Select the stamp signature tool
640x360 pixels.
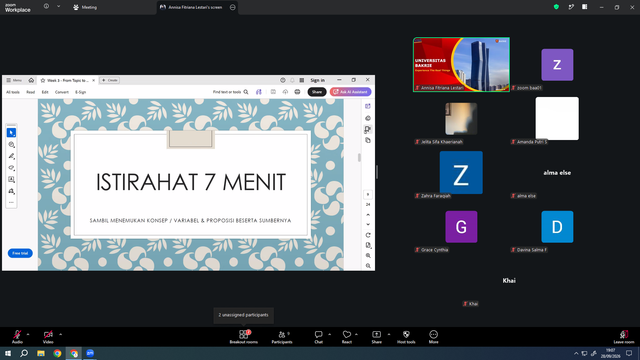[11, 191]
